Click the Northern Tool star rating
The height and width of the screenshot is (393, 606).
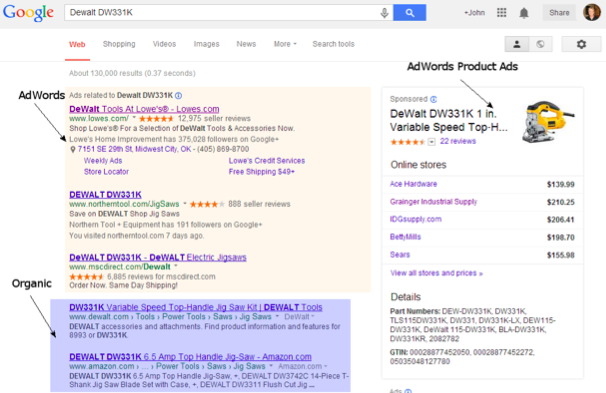[x=207, y=204]
